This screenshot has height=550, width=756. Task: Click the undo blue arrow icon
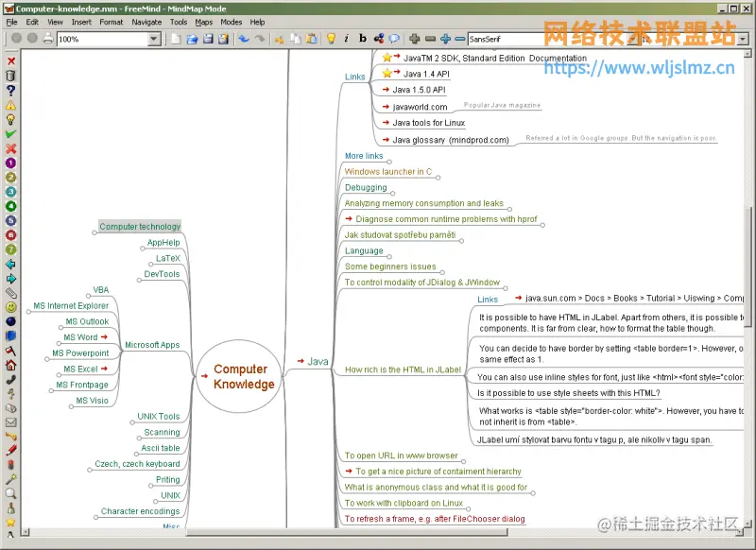[244, 39]
